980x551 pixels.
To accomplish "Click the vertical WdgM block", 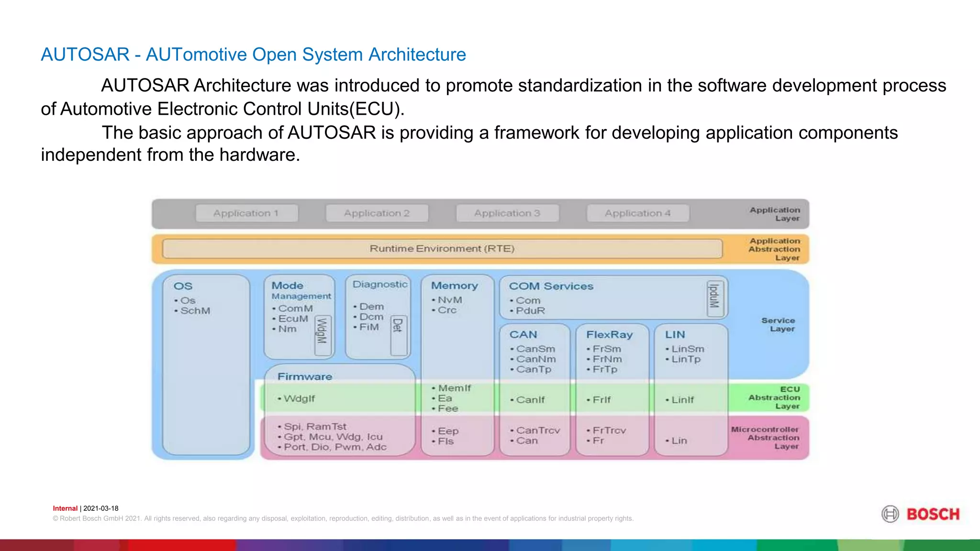I will coord(323,335).
